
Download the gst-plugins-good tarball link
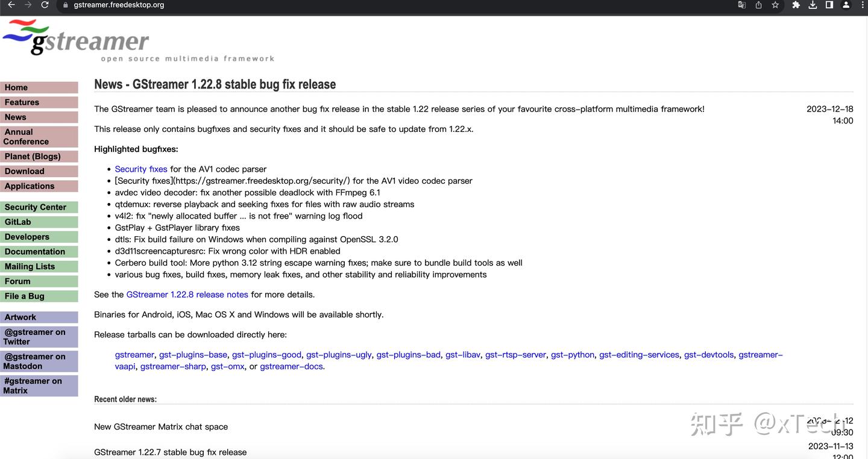click(x=266, y=355)
